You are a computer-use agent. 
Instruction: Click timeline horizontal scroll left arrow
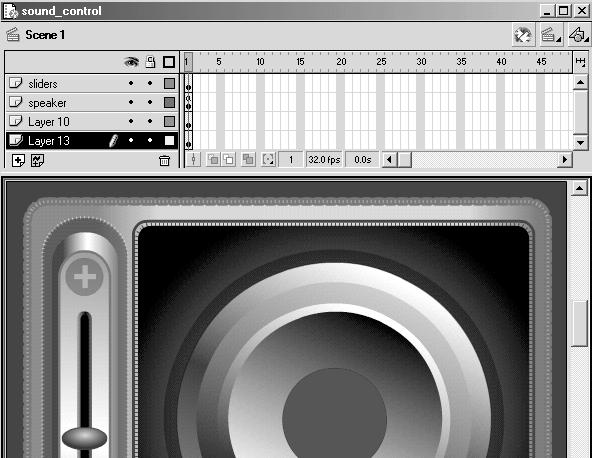pyautogui.click(x=389, y=160)
